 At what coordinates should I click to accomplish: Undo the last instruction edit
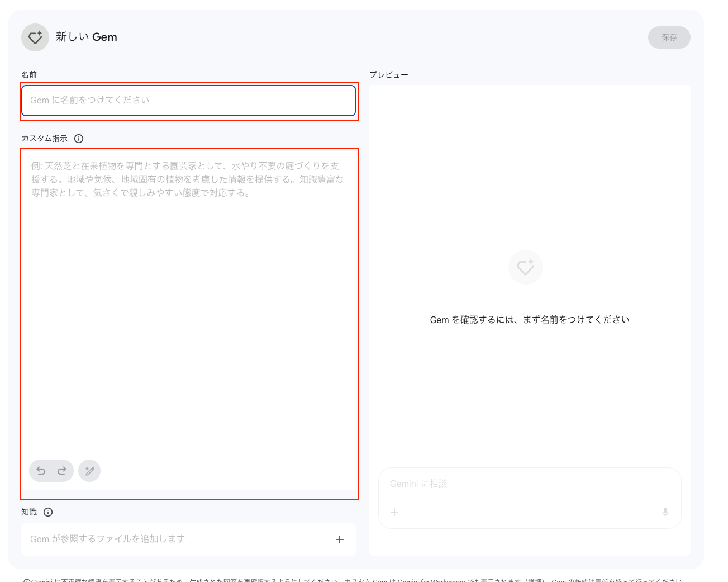click(41, 471)
